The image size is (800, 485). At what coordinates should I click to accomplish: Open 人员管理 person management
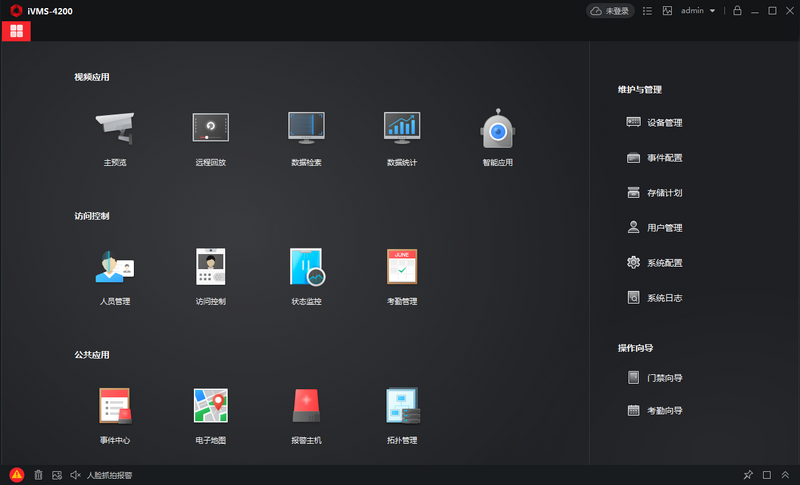(114, 267)
